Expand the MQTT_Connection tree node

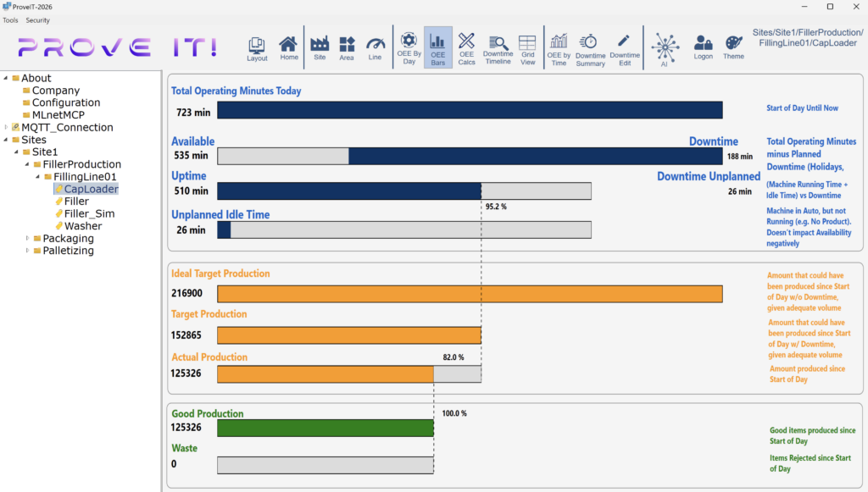point(6,128)
